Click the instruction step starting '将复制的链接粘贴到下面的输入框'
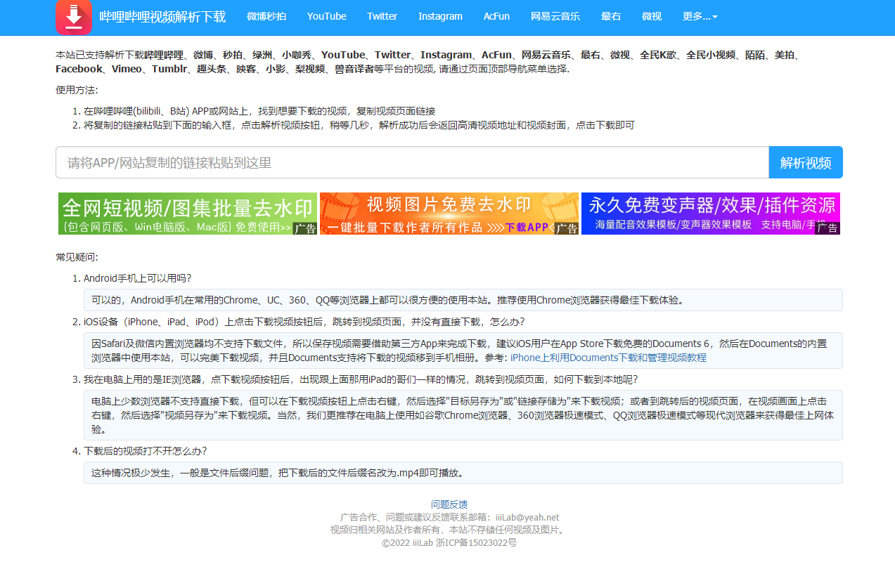This screenshot has width=895, height=588. pyautogui.click(x=359, y=125)
